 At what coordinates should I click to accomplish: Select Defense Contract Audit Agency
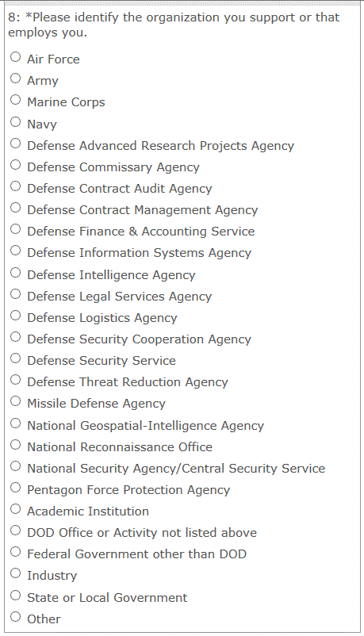pyautogui.click(x=15, y=186)
